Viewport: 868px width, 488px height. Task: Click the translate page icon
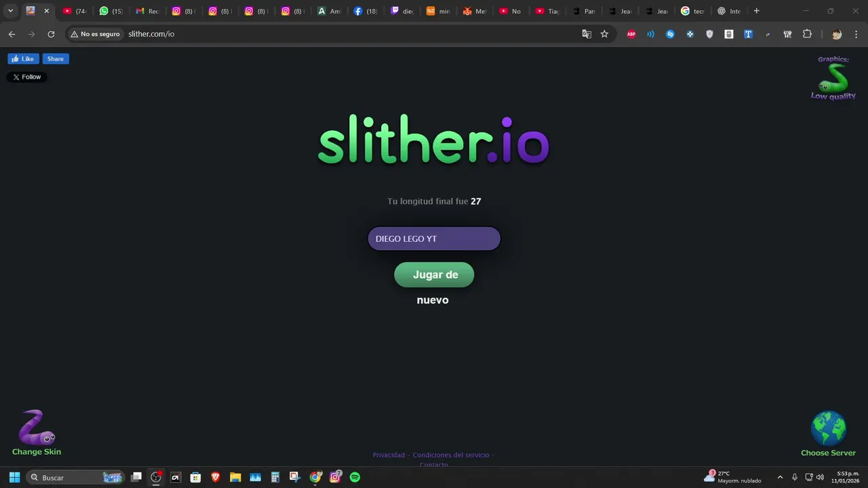[587, 34]
